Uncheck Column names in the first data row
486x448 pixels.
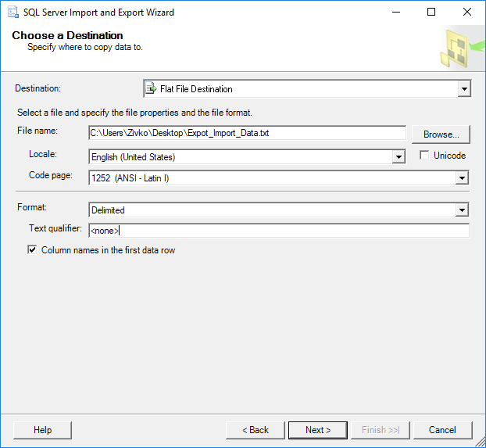32,249
